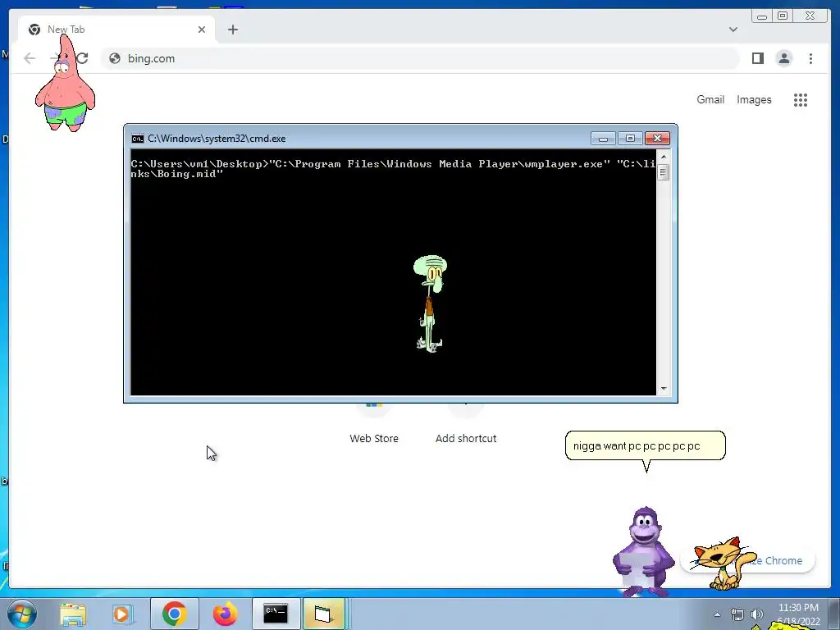Open Windows Explorer from taskbar
840x630 pixels.
pyautogui.click(x=73, y=614)
